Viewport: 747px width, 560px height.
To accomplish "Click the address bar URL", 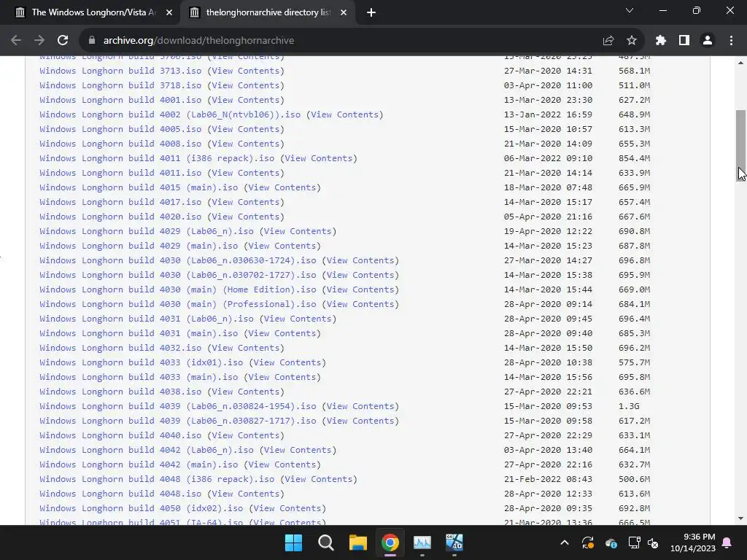I will (x=198, y=41).
